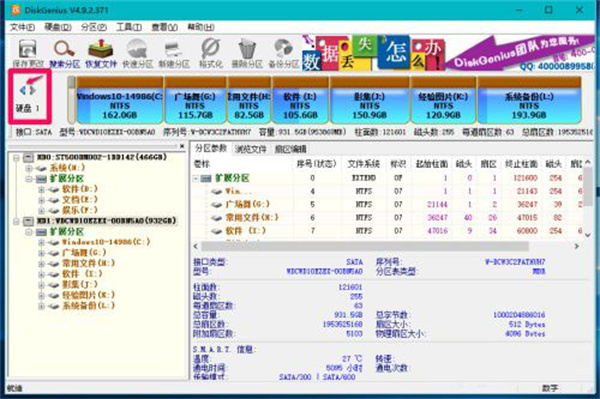The height and width of the screenshot is (399, 600).
Task: Expand the 软件(D:) partition in tree
Action: 41,189
